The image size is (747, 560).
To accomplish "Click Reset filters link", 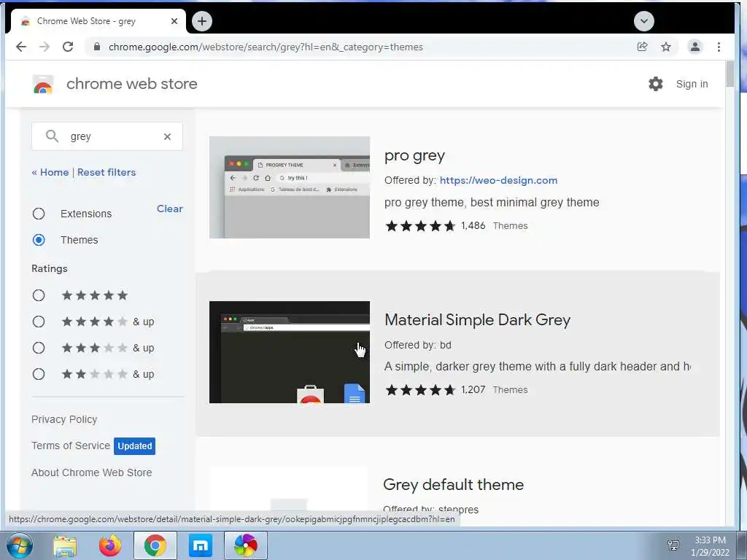I will 107,172.
